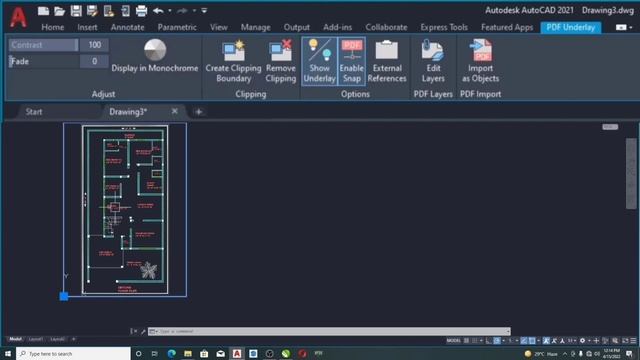Open object snap settings dropdown arrow
The width and height of the screenshot is (640, 360).
tap(538, 340)
